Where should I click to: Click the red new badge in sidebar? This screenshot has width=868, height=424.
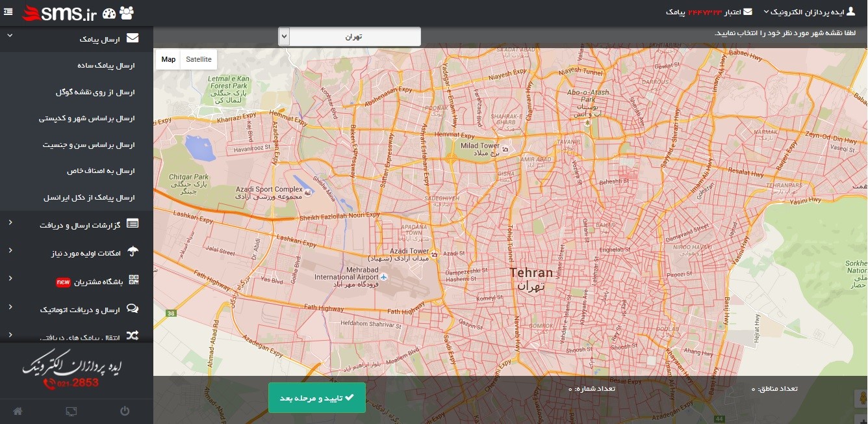63,282
